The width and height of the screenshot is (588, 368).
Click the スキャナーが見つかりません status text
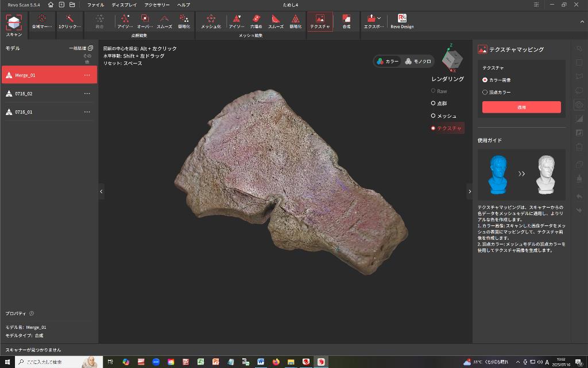tap(33, 350)
